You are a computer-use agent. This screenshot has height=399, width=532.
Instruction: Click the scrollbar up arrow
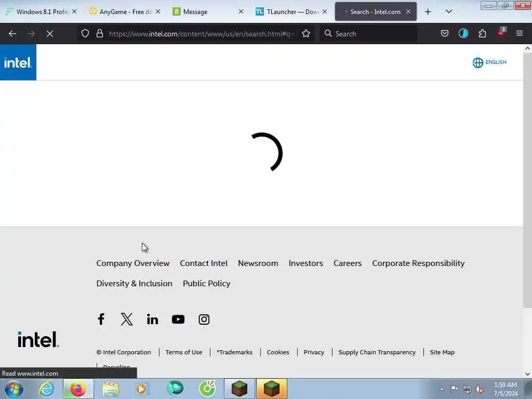tap(527, 48)
